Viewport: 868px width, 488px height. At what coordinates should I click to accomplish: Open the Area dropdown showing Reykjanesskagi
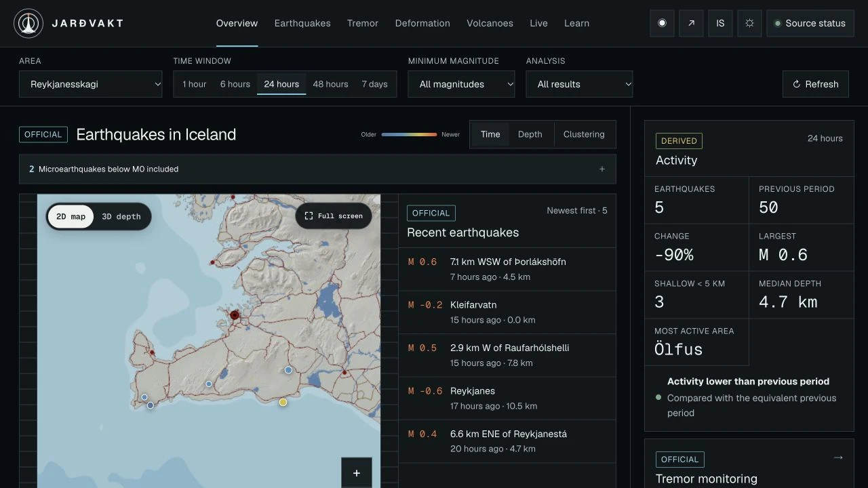pos(91,84)
